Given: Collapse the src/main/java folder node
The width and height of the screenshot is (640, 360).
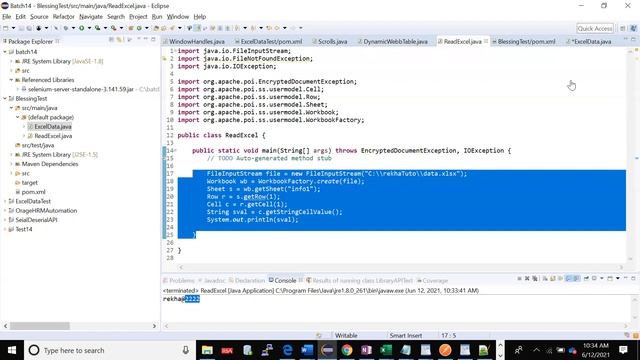Looking at the screenshot, I should click(11, 108).
